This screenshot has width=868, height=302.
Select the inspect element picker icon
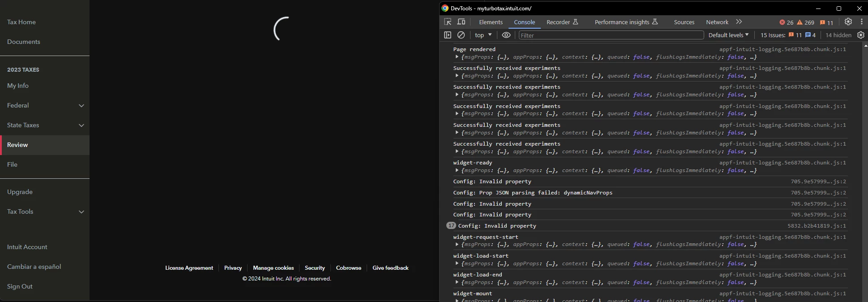448,22
